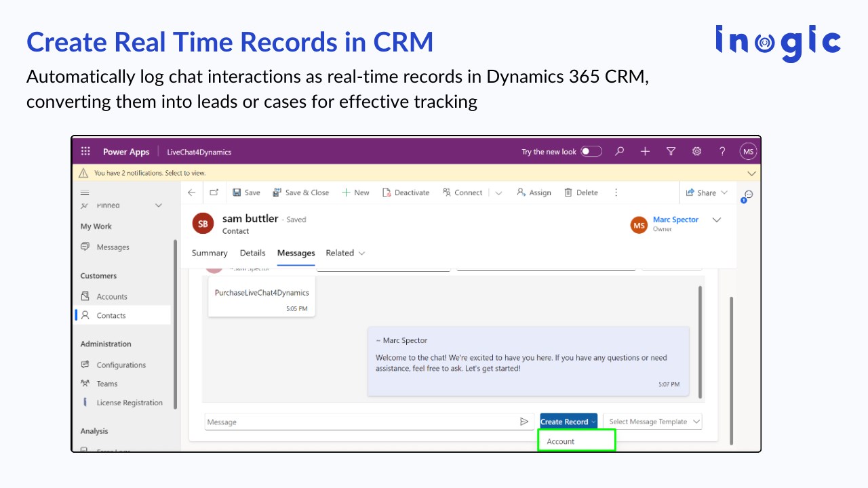Click the Message input field
This screenshot has width=868, height=488.
coord(361,422)
